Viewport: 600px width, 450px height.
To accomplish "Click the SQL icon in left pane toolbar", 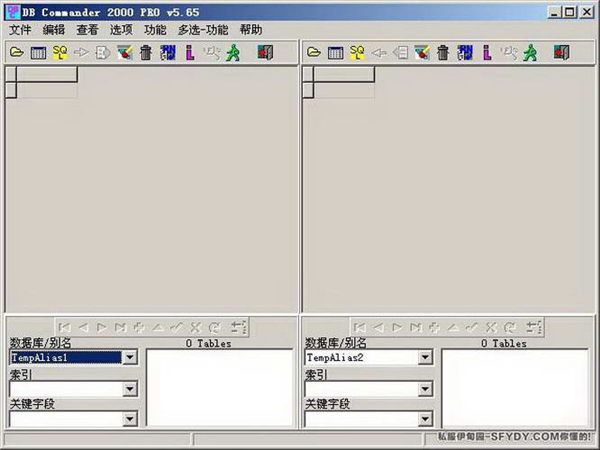I will pos(60,52).
